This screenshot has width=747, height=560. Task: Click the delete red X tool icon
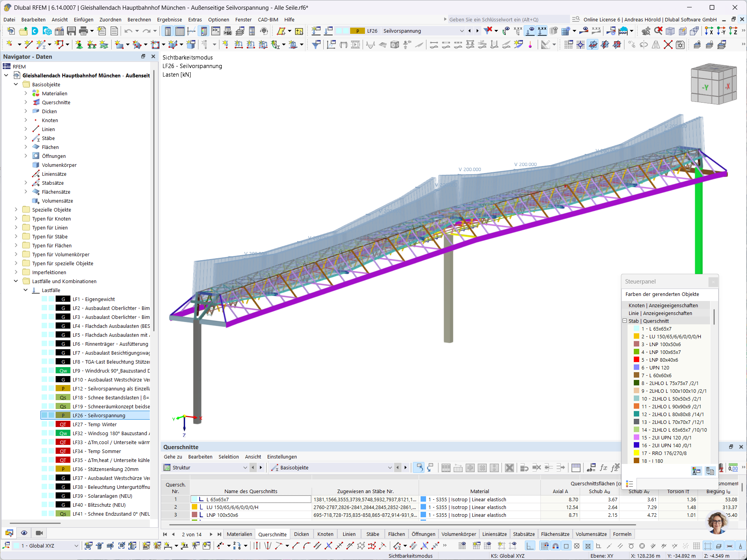click(x=668, y=45)
